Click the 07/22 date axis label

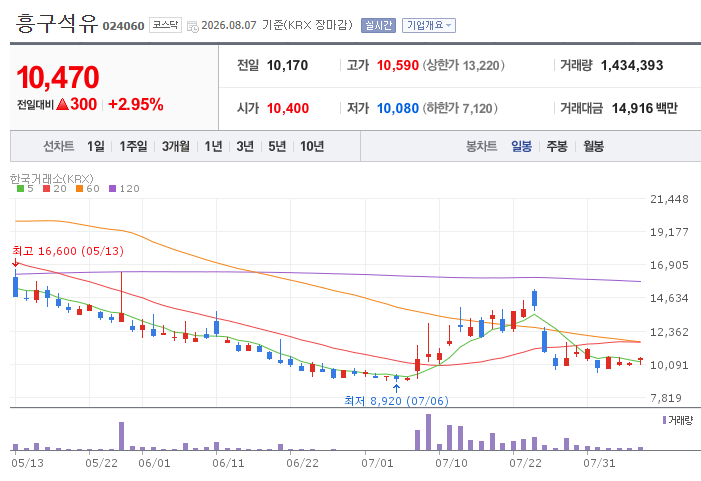[525, 463]
